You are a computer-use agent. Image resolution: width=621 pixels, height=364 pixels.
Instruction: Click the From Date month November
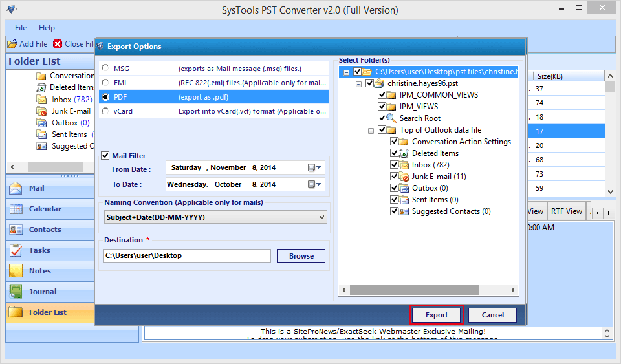228,167
